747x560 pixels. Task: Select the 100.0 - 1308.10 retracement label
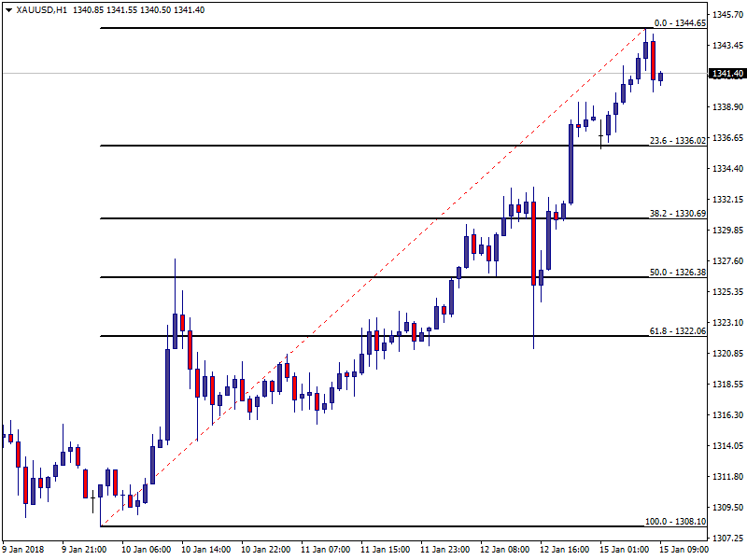(675, 522)
